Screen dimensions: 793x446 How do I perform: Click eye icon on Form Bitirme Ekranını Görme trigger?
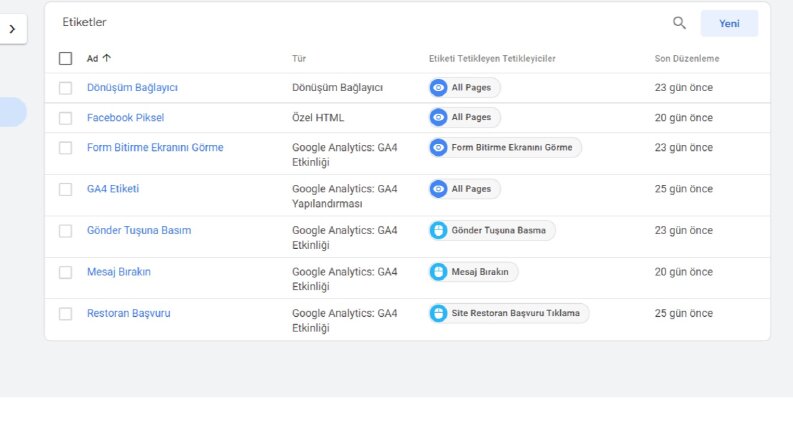tap(438, 147)
